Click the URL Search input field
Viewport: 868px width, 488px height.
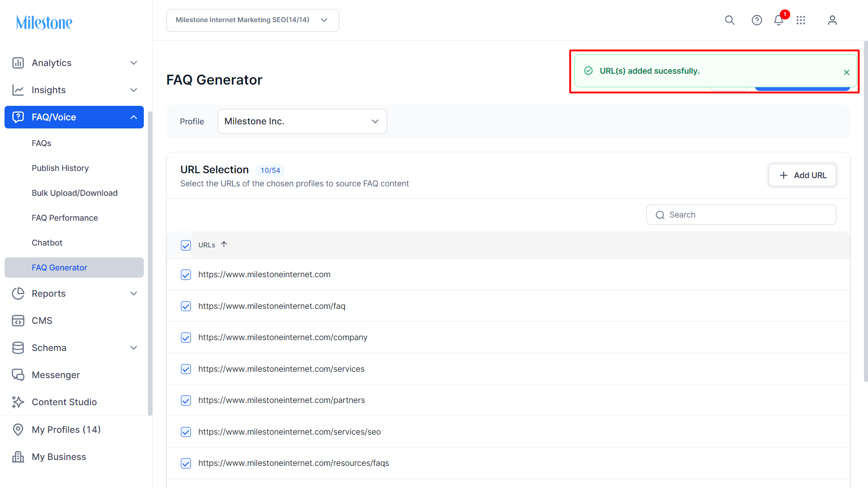point(741,215)
